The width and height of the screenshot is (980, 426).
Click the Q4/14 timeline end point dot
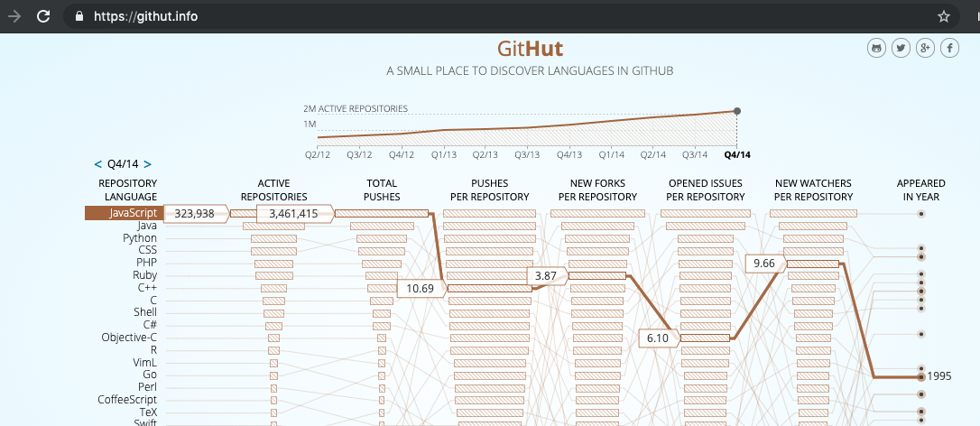tap(737, 111)
